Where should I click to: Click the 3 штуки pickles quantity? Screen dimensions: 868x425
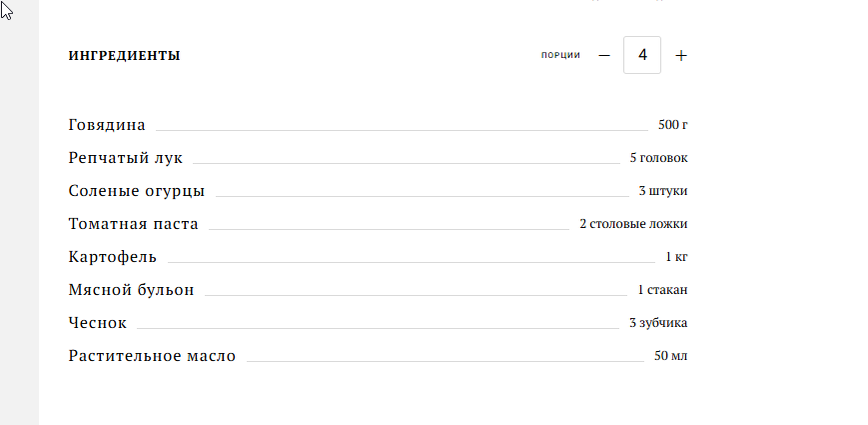[x=663, y=191]
